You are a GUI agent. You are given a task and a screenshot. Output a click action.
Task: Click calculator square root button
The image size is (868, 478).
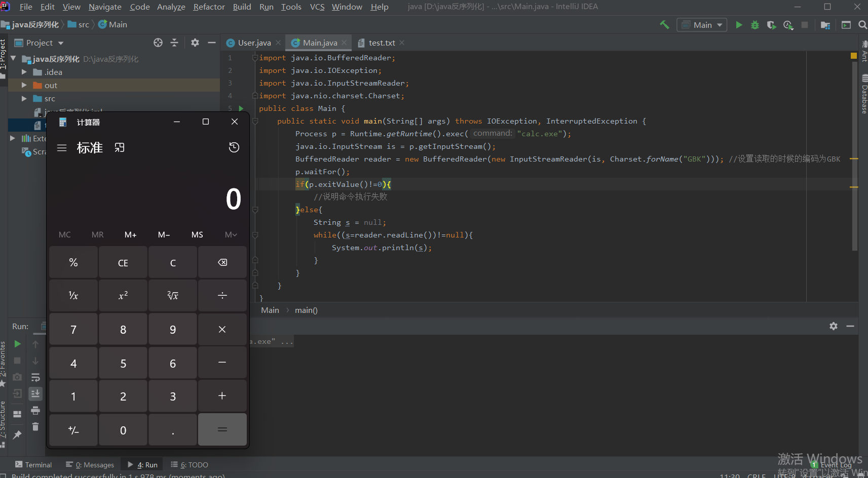(x=173, y=295)
